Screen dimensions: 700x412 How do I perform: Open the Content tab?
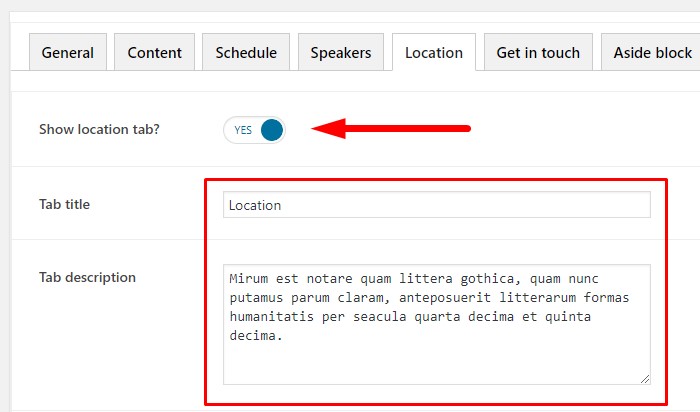[x=154, y=53]
